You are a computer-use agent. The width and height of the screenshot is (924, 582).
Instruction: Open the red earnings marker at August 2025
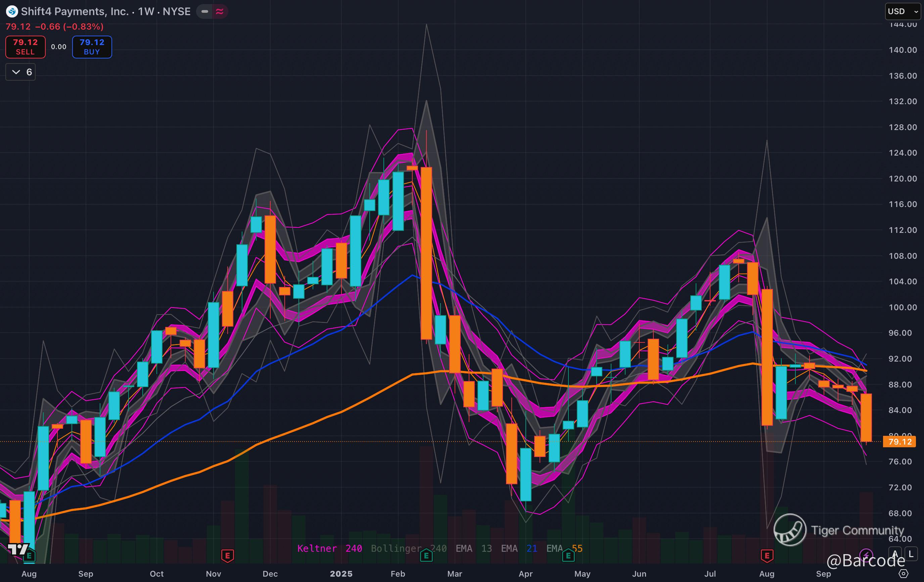pyautogui.click(x=767, y=555)
